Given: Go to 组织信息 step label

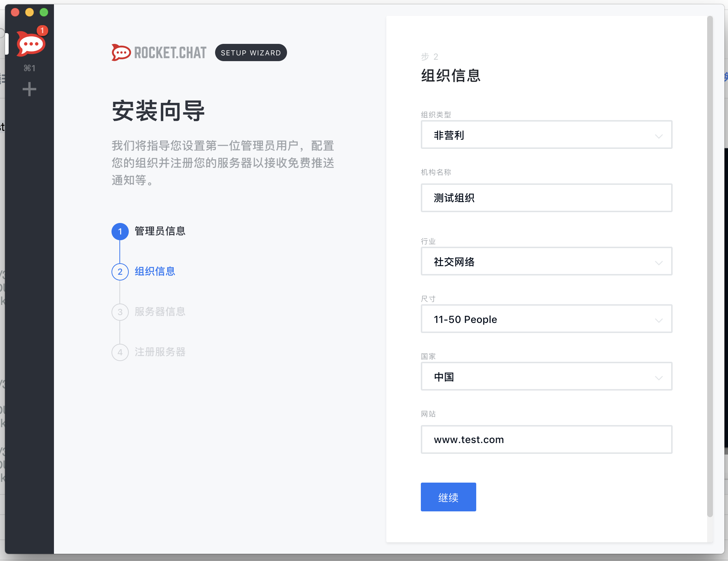Looking at the screenshot, I should (155, 272).
